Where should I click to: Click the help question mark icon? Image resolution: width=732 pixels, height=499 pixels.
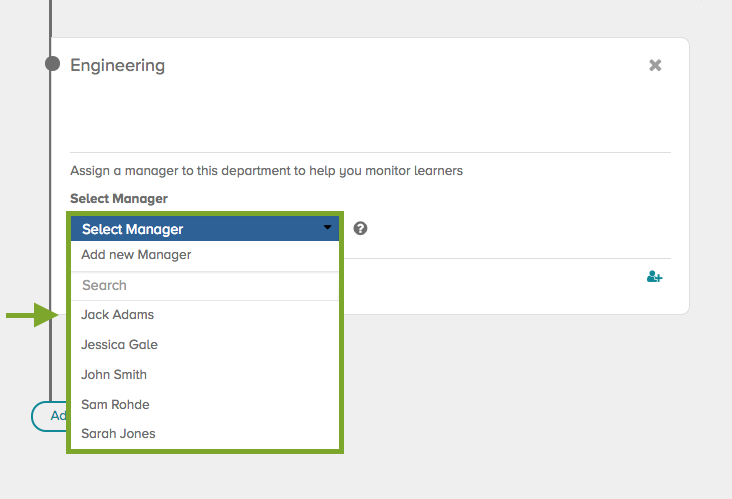pyautogui.click(x=360, y=228)
